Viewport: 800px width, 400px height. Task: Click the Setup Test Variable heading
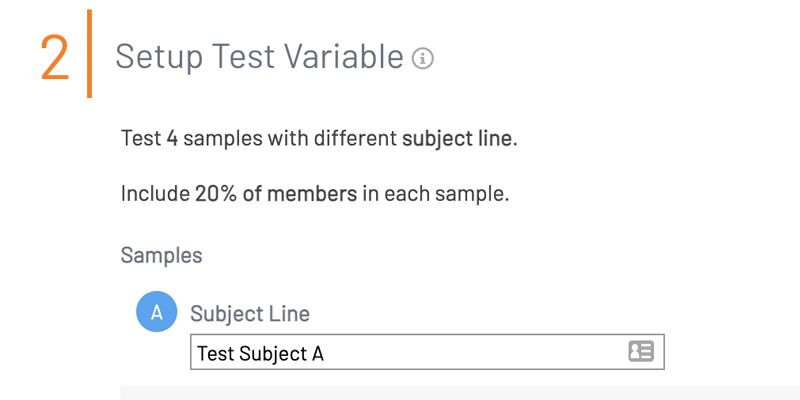pyautogui.click(x=259, y=56)
